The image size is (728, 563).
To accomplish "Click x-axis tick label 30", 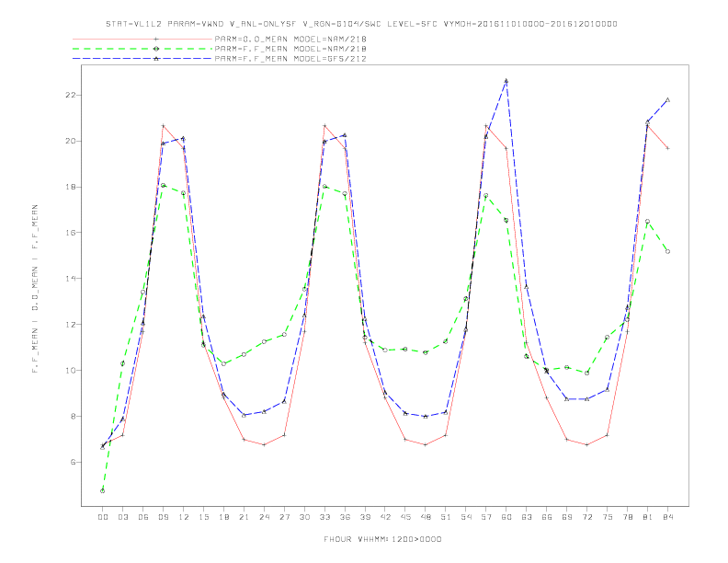I will coord(304,517).
